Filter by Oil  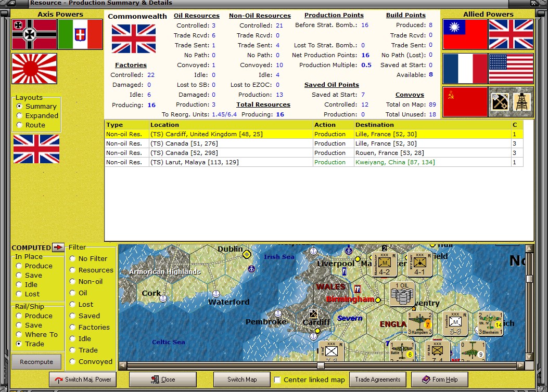pos(78,293)
